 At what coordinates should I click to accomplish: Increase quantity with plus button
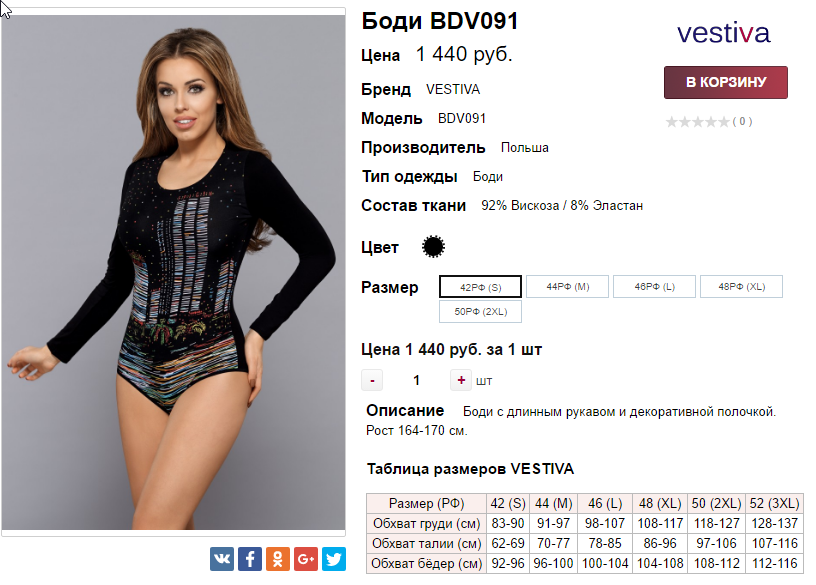(461, 380)
